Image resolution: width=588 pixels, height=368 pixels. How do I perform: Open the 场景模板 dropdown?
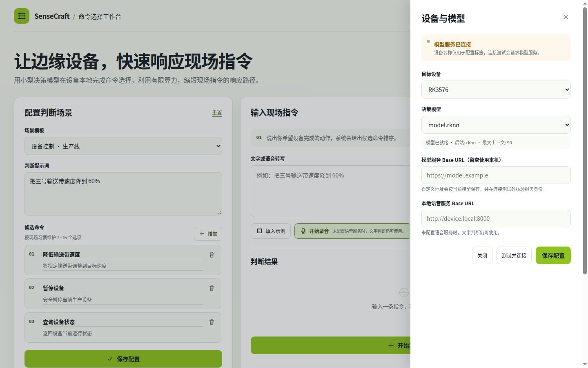point(123,146)
